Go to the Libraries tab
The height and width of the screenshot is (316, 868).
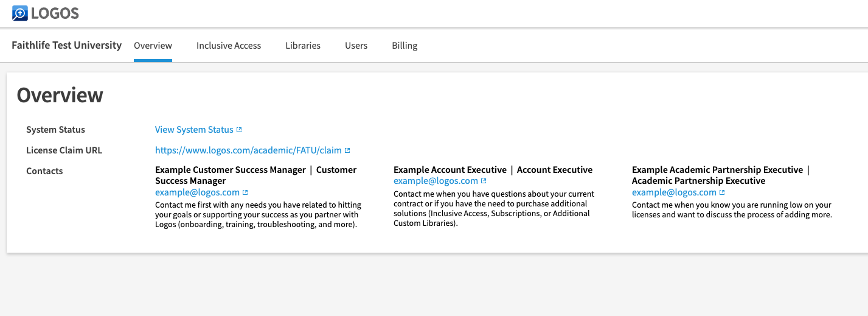click(x=303, y=46)
